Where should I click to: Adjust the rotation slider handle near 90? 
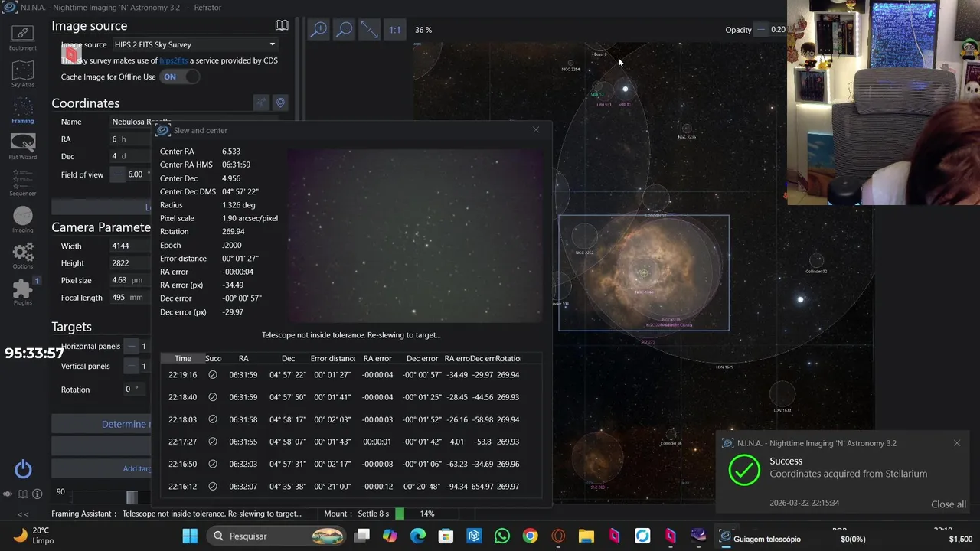click(x=132, y=497)
